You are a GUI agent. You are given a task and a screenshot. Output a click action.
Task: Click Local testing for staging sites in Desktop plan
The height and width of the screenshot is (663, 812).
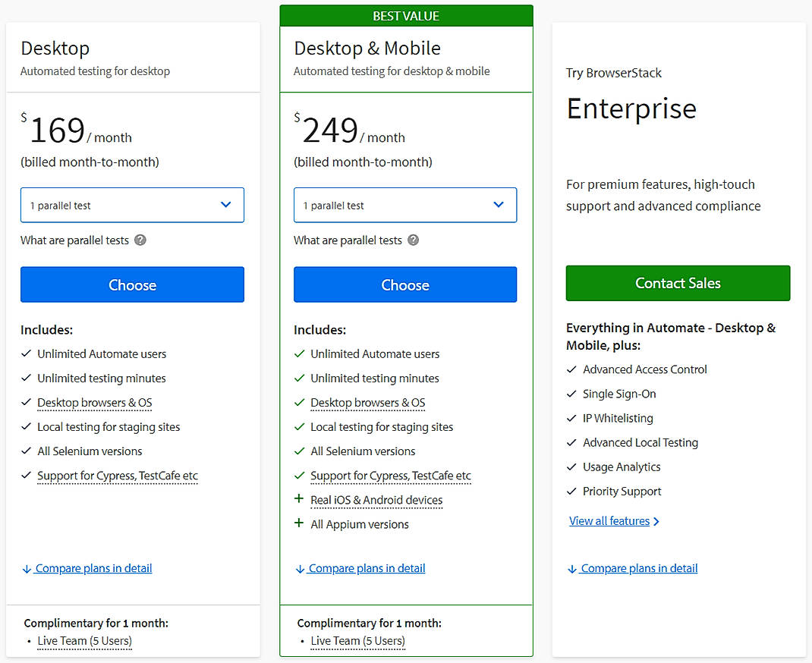109,427
